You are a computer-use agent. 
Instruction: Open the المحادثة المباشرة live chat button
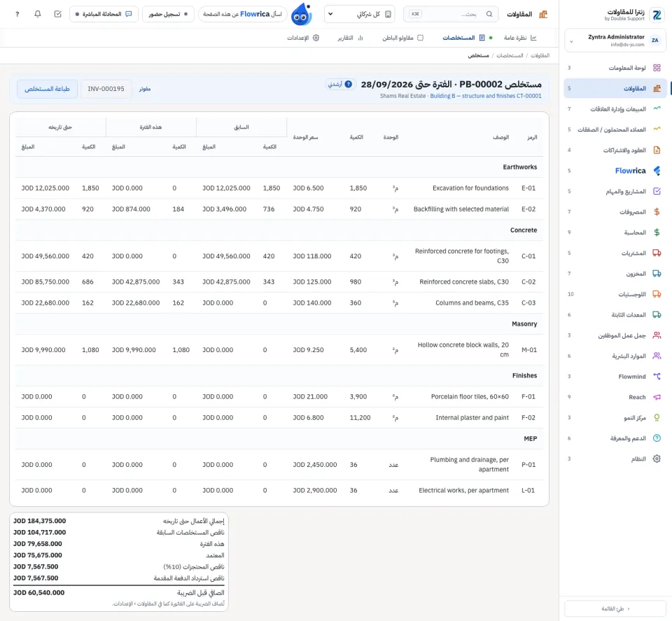point(104,14)
